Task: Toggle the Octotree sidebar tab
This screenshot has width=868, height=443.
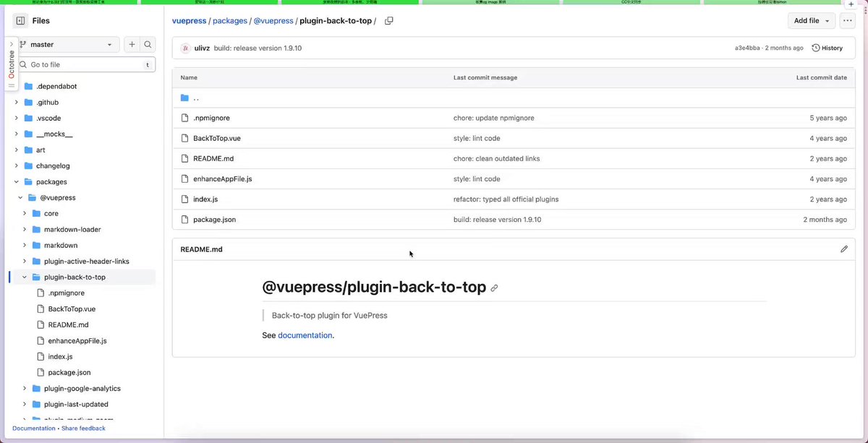Action: click(x=11, y=64)
